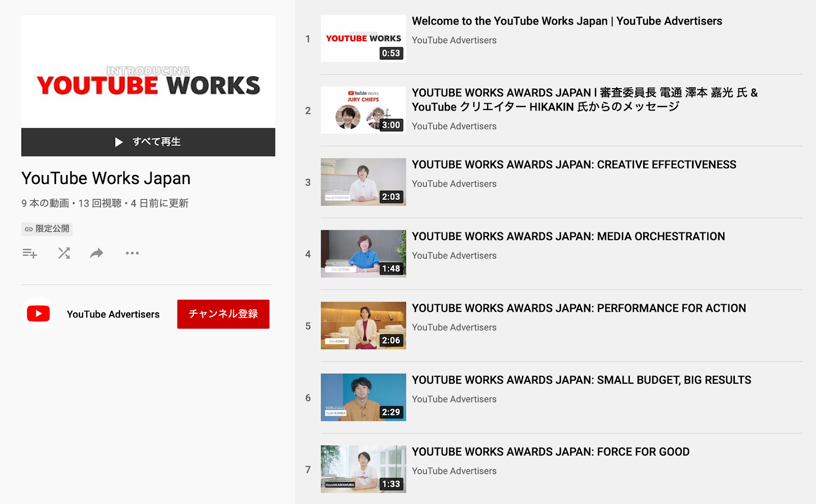Open the 0:53 Welcome video thumbnail
816x504 pixels.
coord(363,38)
